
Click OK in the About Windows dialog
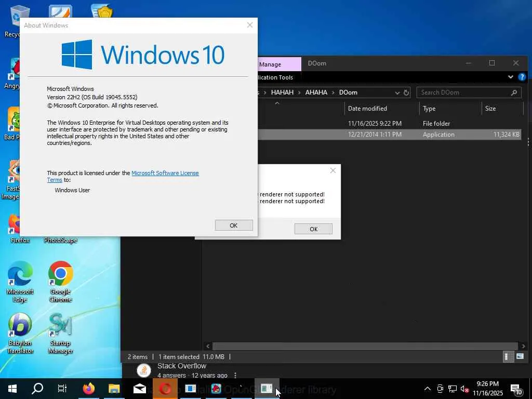[234, 225]
